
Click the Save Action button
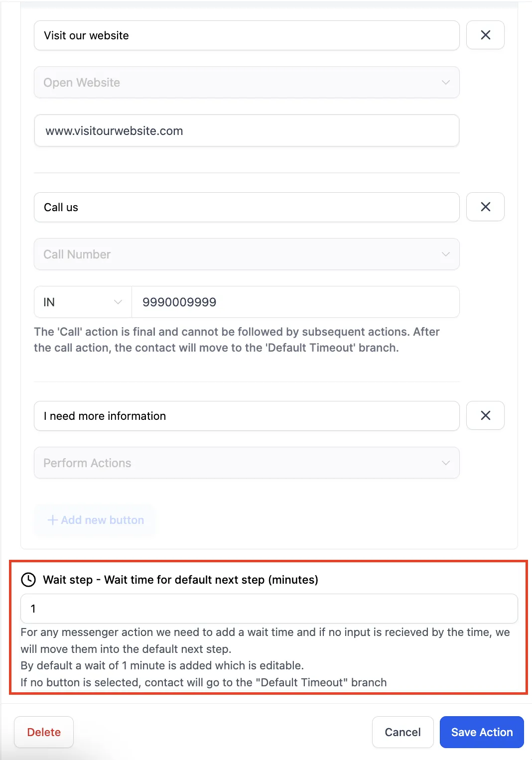(481, 732)
